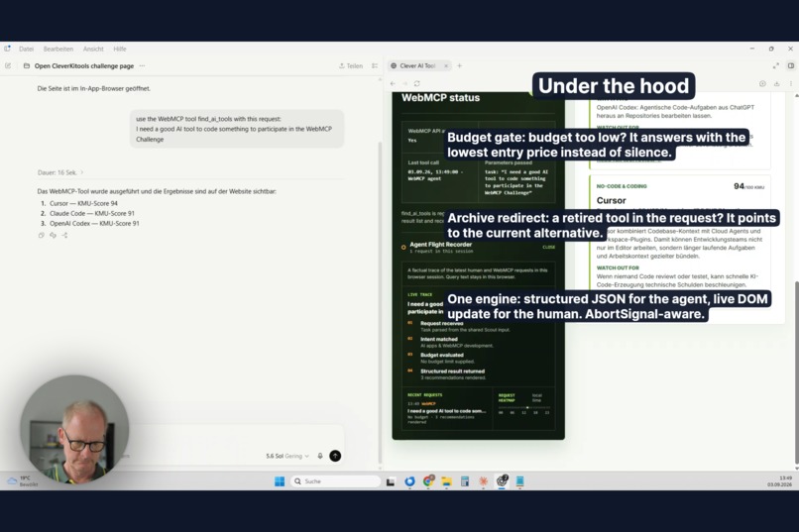Click the browser page vertical scrollbar
Image resolution: width=799 pixels, height=532 pixels.
pos(796,374)
